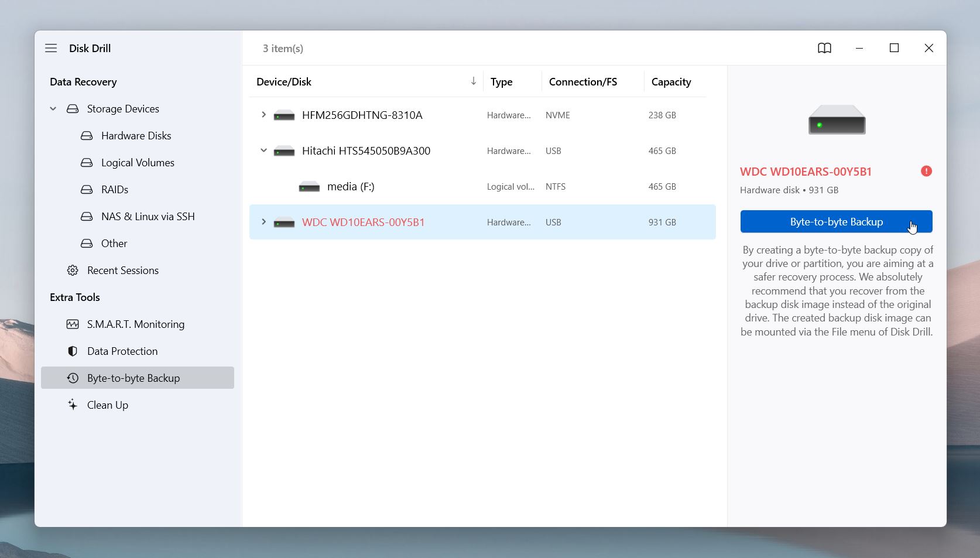Click the Other category drive icon
Screen dimensions: 980x558
click(87, 244)
